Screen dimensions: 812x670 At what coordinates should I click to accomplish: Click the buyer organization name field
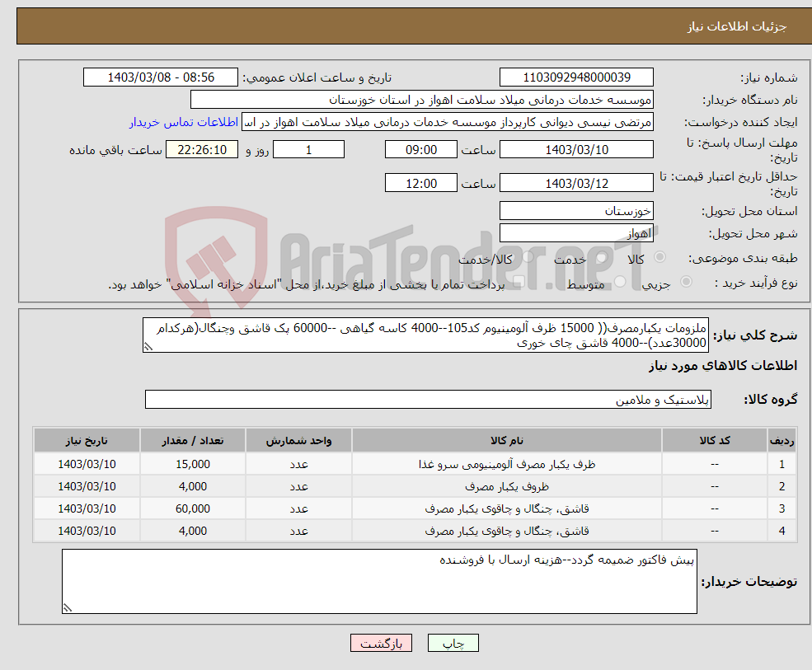(422, 100)
